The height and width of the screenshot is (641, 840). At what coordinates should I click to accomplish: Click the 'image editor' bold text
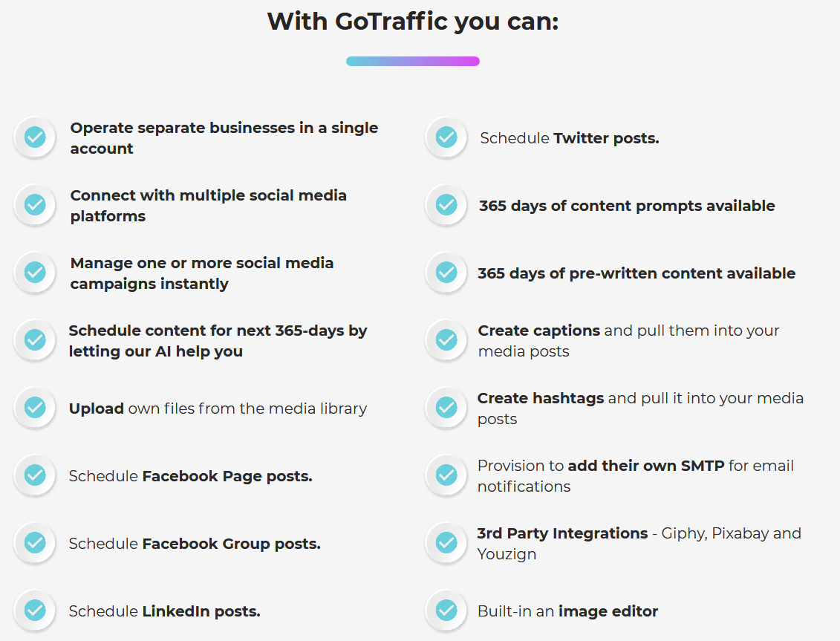pos(608,611)
